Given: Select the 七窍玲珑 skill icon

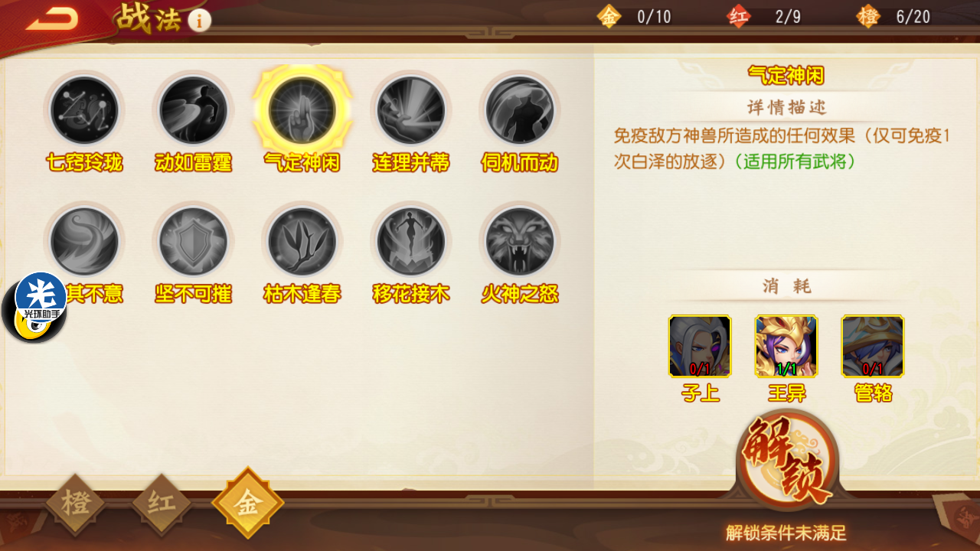Looking at the screenshot, I should click(84, 111).
